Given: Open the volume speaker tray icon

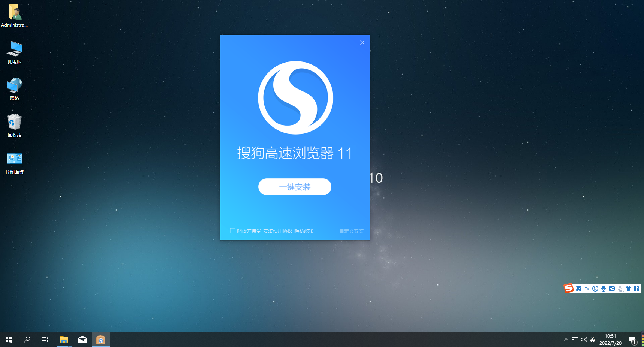Looking at the screenshot, I should click(584, 340).
